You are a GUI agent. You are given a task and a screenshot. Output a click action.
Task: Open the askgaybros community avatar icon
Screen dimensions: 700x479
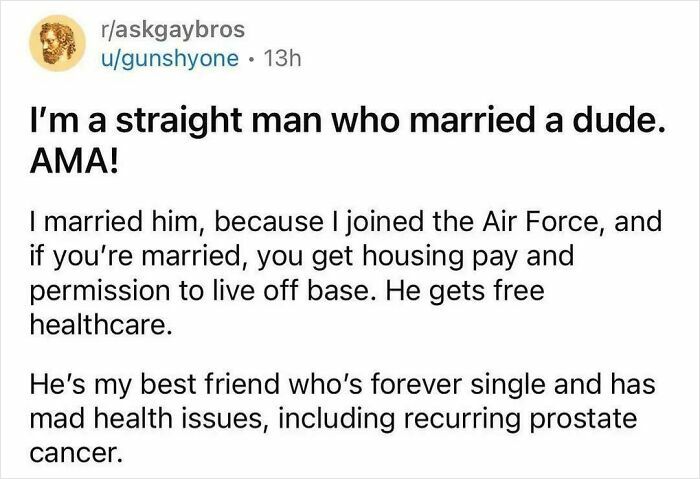coord(58,43)
